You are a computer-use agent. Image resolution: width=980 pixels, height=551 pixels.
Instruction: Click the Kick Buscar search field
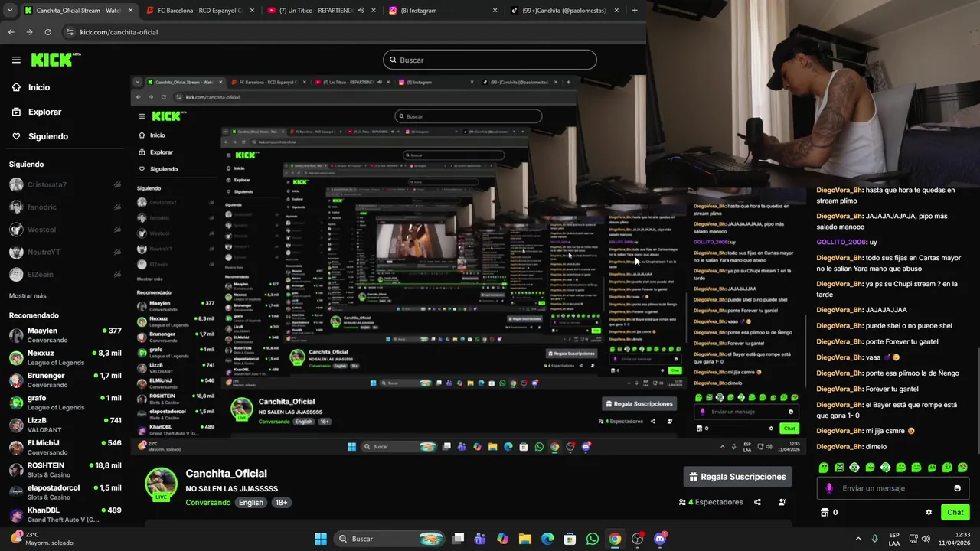point(490,60)
